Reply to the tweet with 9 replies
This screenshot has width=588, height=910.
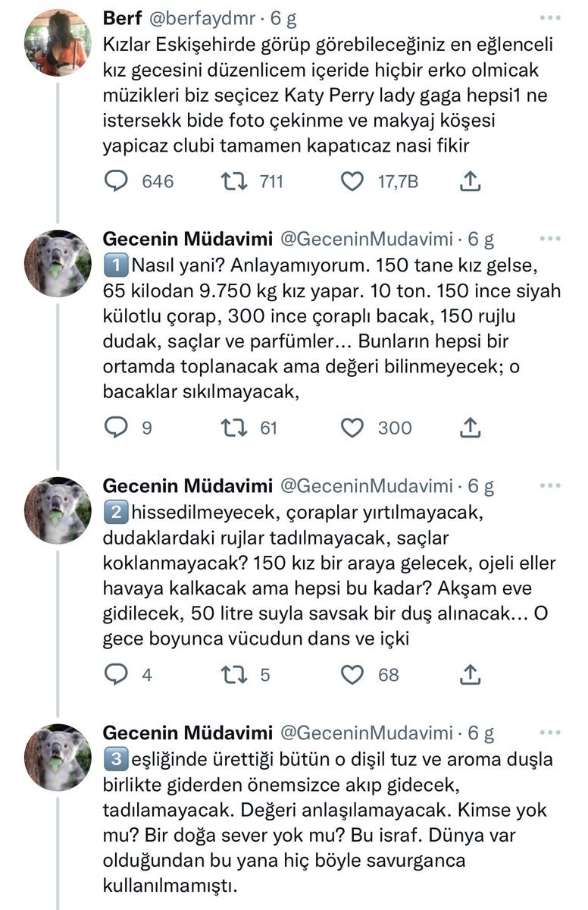(x=116, y=428)
